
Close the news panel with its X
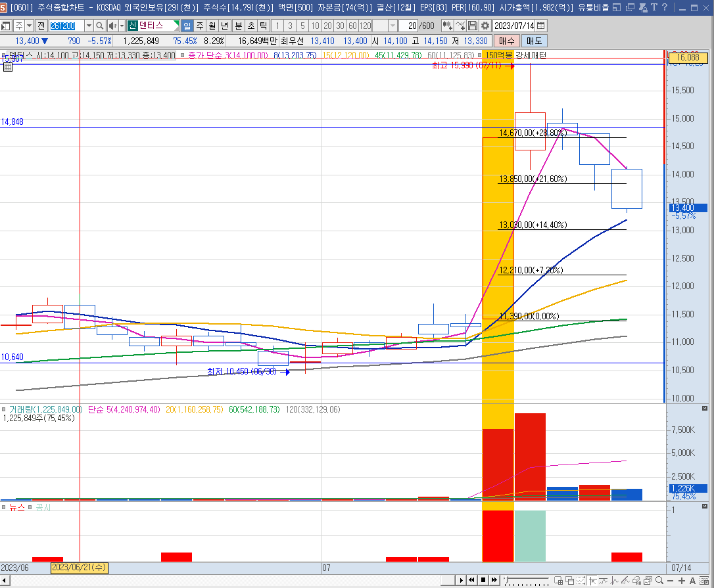coord(704,506)
